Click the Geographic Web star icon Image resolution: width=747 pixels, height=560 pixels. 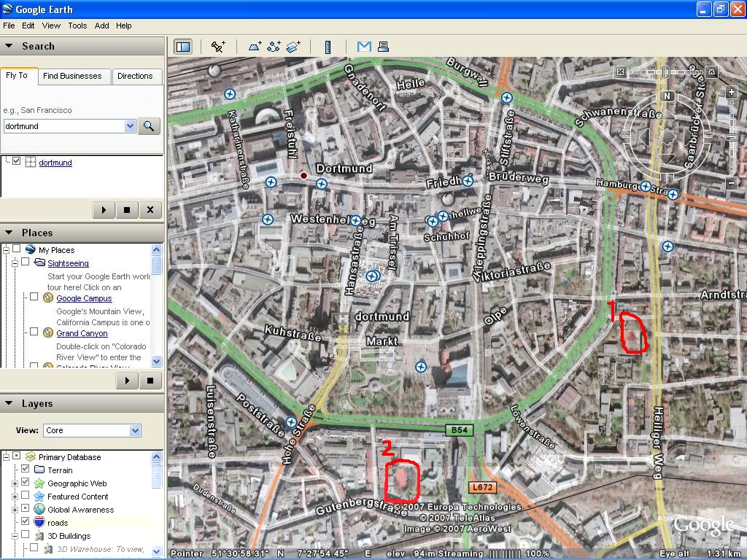[39, 483]
